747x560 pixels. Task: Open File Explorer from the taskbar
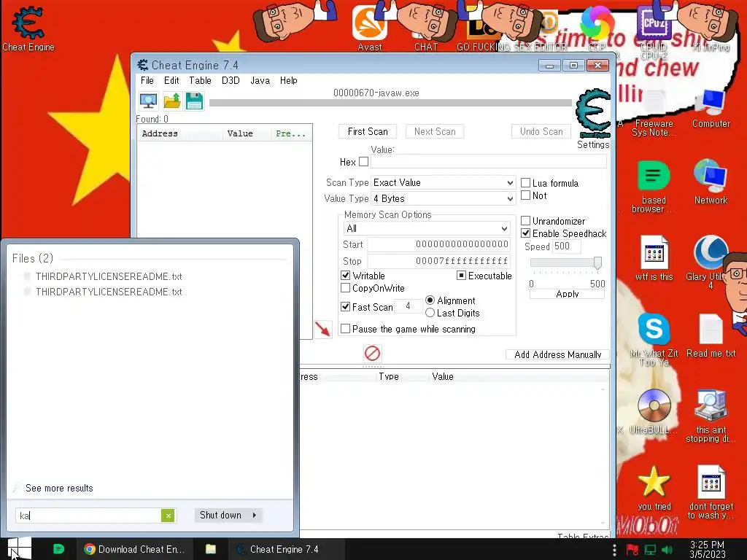211,549
